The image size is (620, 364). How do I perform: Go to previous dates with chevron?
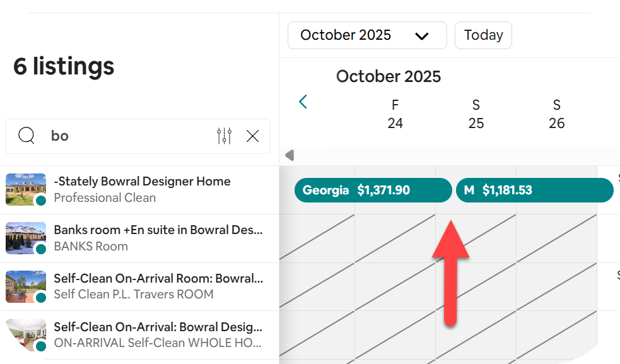point(303,102)
